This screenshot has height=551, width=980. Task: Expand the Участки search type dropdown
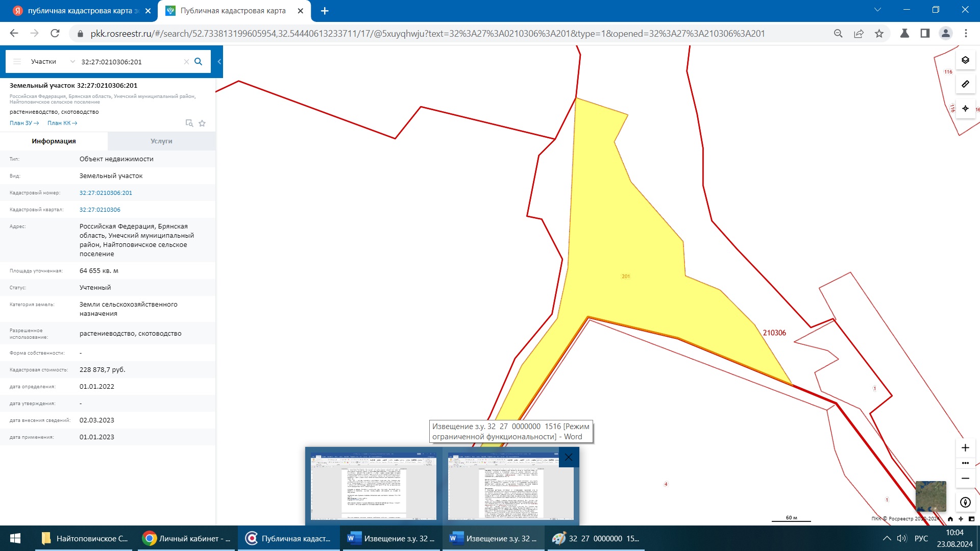point(53,62)
